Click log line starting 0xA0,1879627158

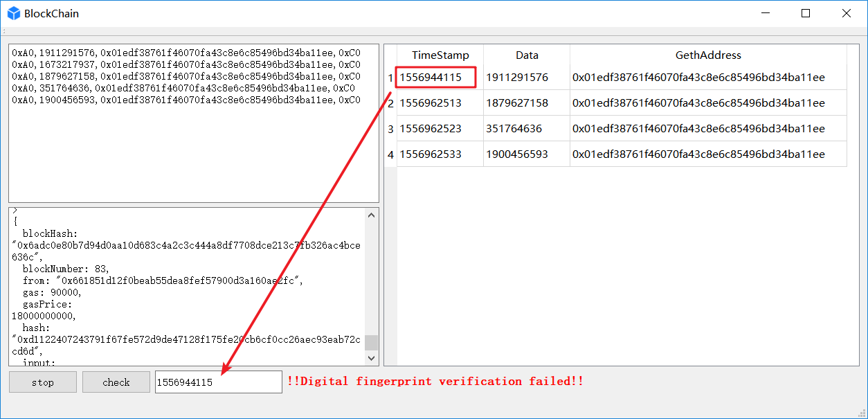tap(186, 76)
